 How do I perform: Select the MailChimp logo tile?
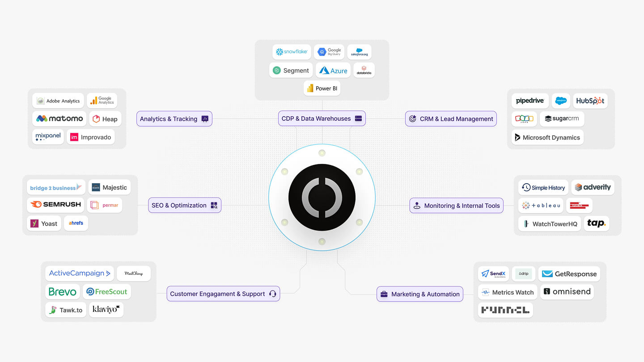click(x=134, y=273)
